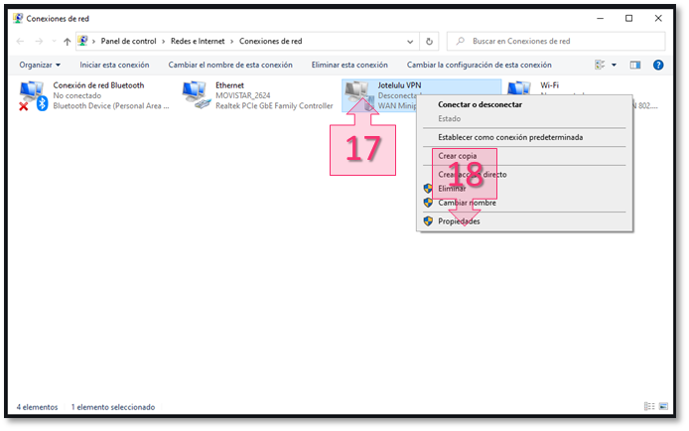The width and height of the screenshot is (689, 431).
Task: Select the Bluetooth network connection icon
Action: (x=33, y=95)
